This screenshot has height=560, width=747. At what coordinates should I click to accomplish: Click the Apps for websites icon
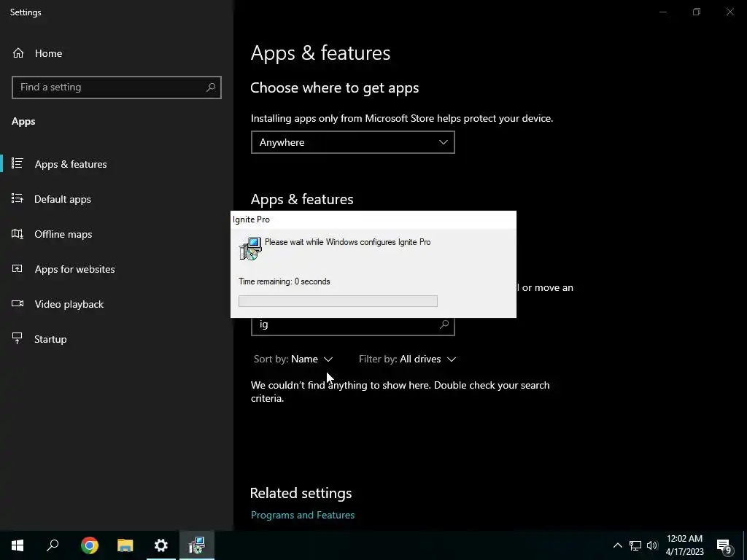[x=18, y=268]
